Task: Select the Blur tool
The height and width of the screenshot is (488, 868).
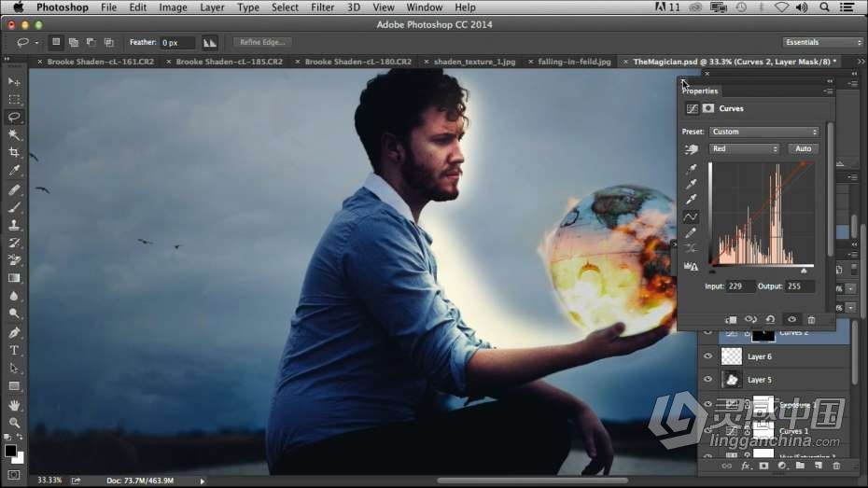Action: coord(14,296)
